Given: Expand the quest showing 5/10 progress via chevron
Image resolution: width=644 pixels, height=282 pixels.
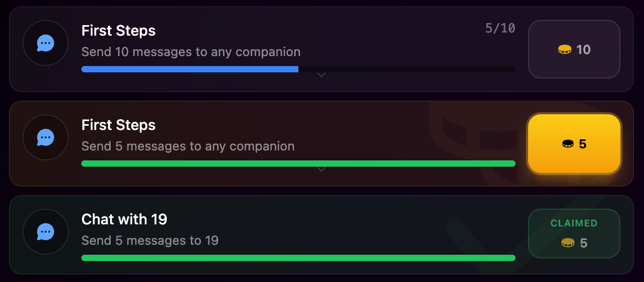Looking at the screenshot, I should tap(321, 75).
